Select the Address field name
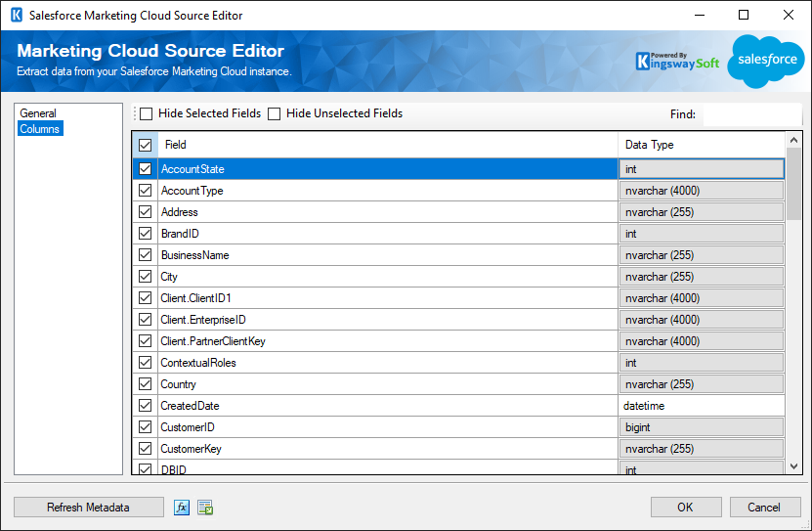Screen dimensions: 812x531 [x=180, y=212]
